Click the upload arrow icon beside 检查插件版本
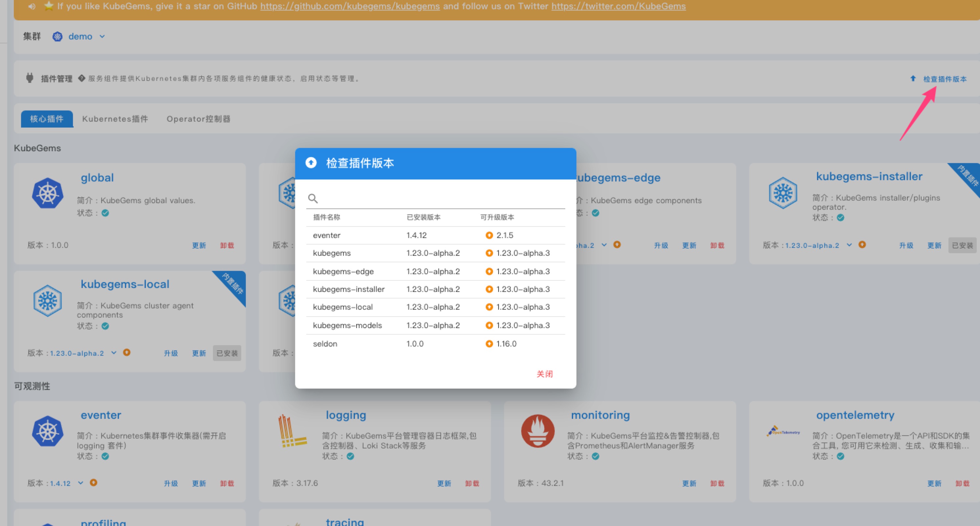The width and height of the screenshot is (980, 526). click(x=913, y=78)
